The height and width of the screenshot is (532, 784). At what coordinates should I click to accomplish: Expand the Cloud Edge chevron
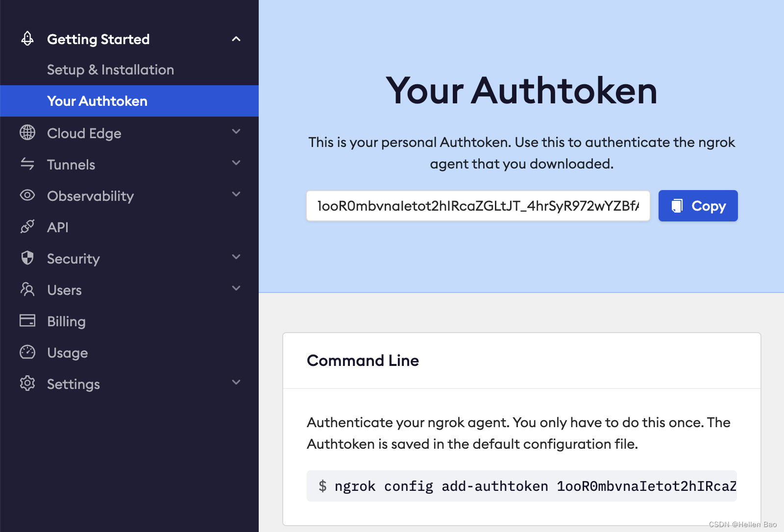pyautogui.click(x=236, y=131)
